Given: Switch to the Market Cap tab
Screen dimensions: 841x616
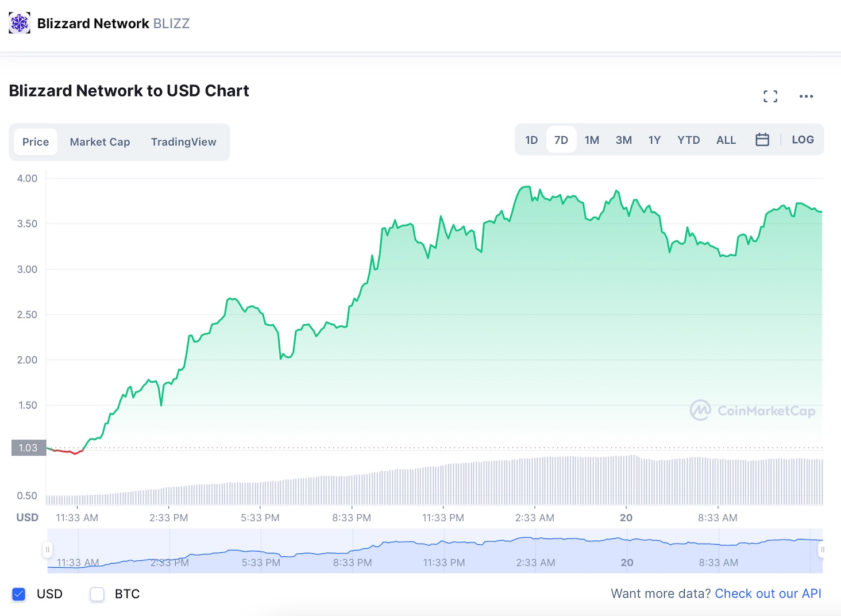Looking at the screenshot, I should 100,142.
